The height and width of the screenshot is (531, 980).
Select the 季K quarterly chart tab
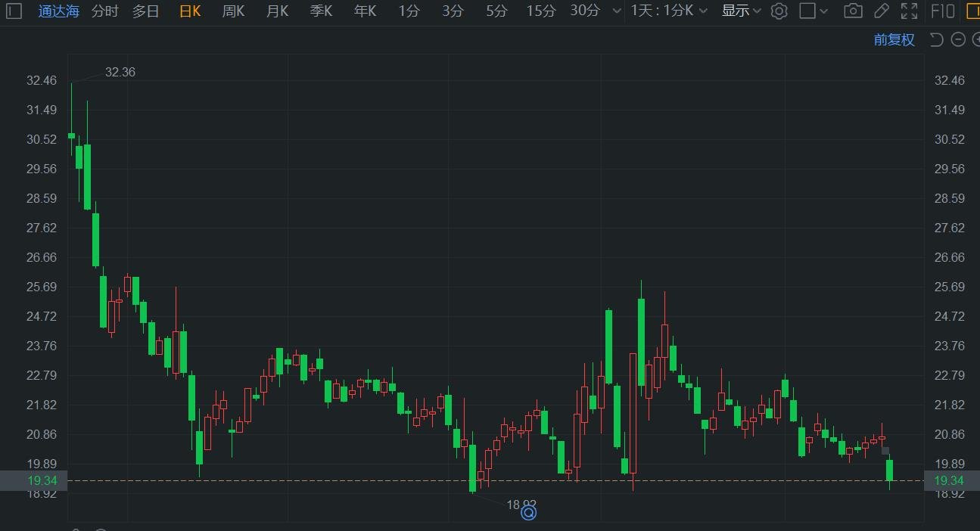tap(321, 11)
